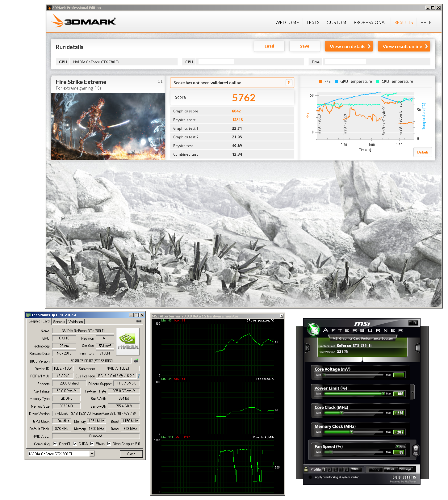Open the chart Details button
The width and height of the screenshot is (448, 500).
(x=423, y=152)
